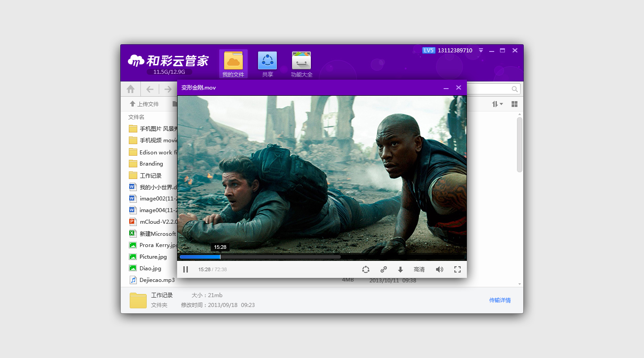The width and height of the screenshot is (644, 358).
Task: Select the Branding folder
Action: tap(151, 164)
